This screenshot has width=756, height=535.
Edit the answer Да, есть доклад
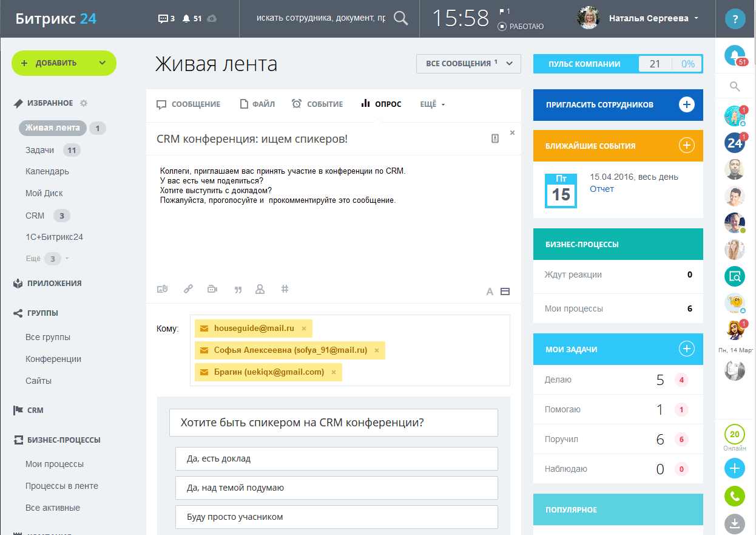click(336, 458)
